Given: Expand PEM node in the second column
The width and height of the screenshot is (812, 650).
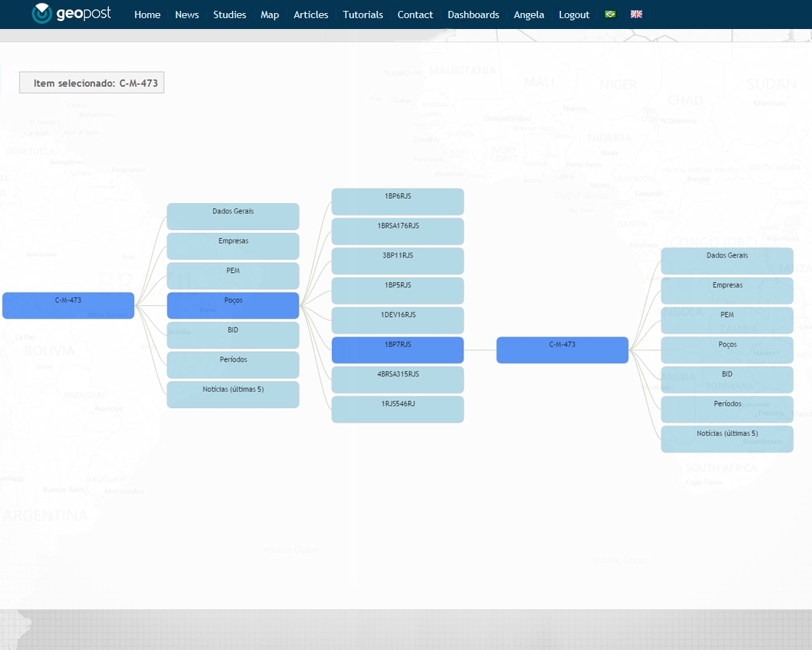Looking at the screenshot, I should pos(233,276).
